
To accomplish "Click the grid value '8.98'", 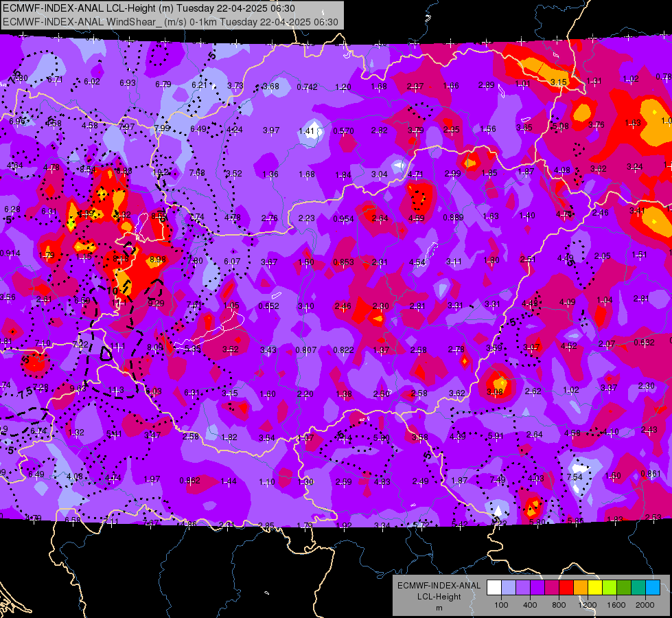I will (158, 260).
